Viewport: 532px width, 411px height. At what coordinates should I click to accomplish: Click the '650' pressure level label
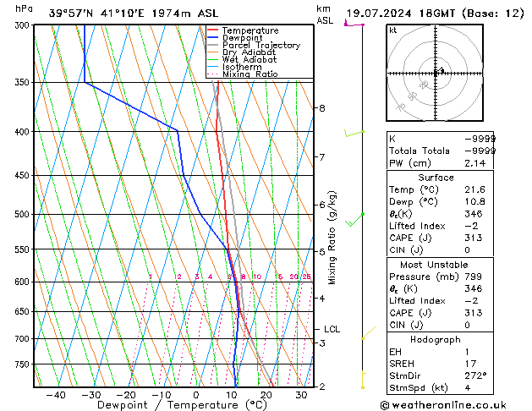tap(24, 311)
